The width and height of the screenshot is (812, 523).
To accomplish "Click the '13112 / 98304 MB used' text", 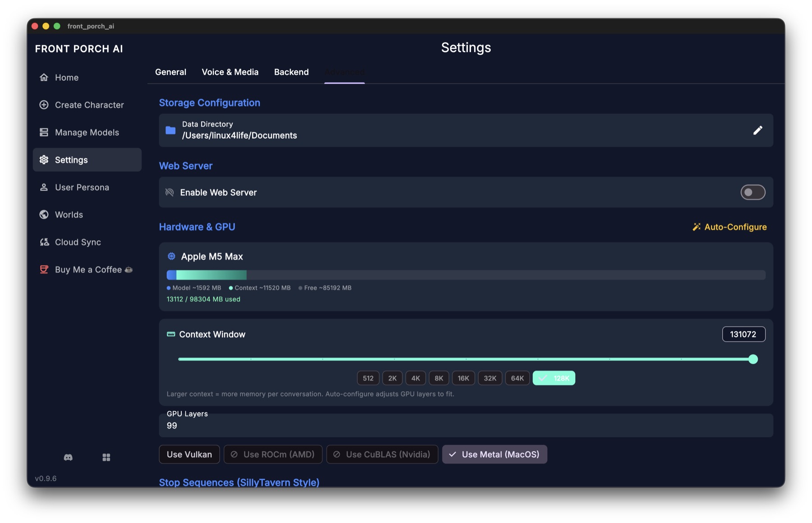I will (x=203, y=299).
